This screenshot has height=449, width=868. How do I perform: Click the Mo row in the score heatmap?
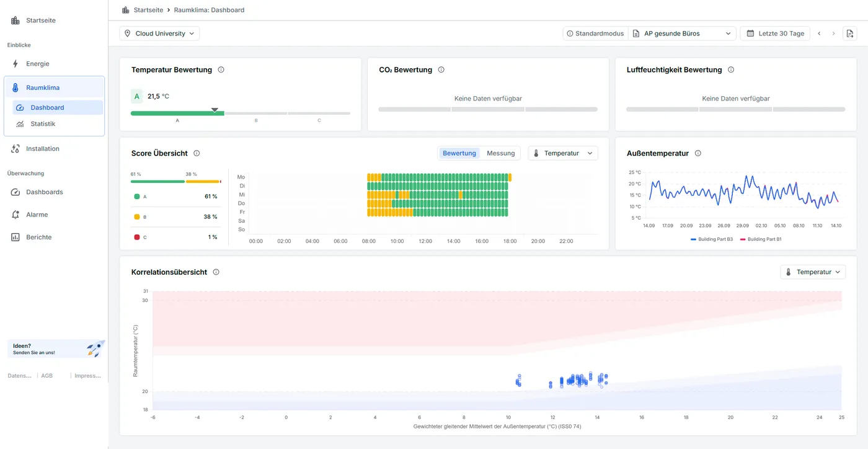pyautogui.click(x=438, y=177)
